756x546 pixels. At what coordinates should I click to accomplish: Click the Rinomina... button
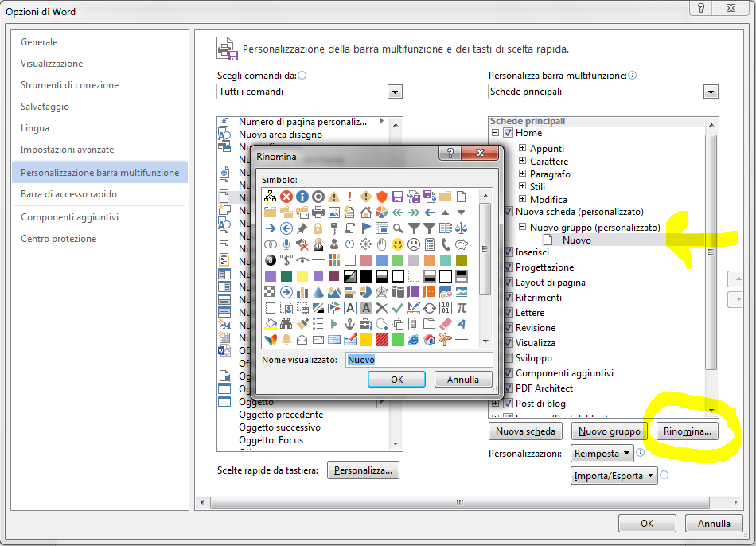point(687,431)
